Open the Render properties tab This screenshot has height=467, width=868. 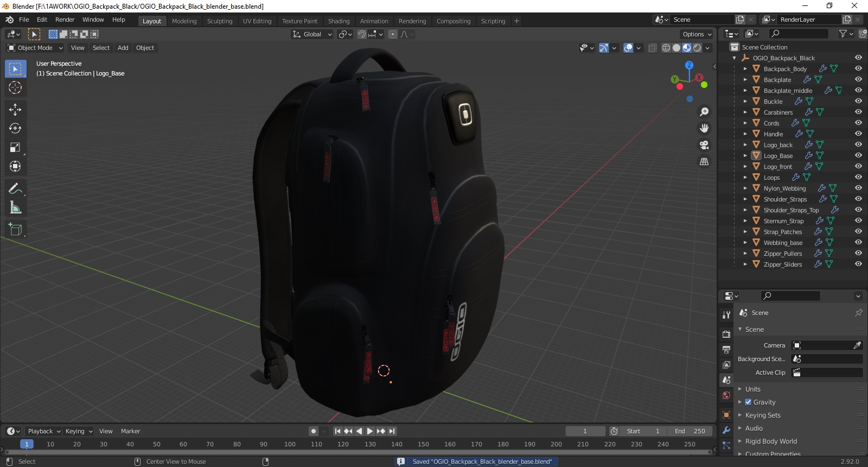(x=726, y=334)
